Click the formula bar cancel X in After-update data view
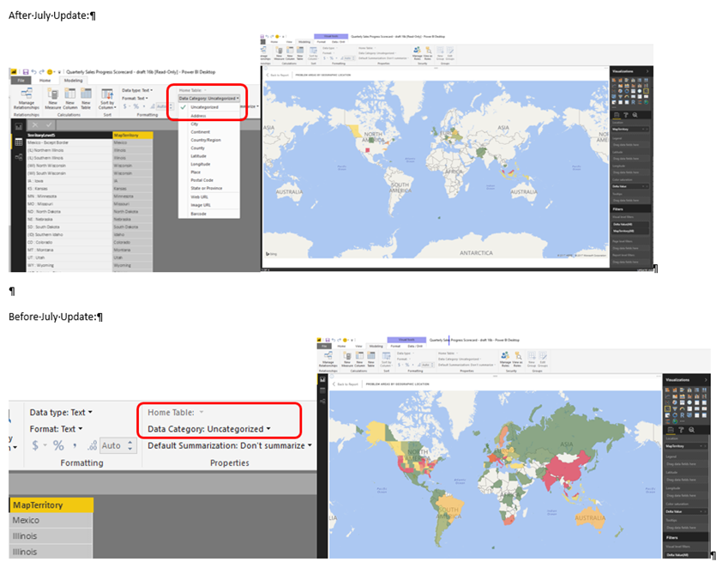728x568 pixels. [35, 124]
